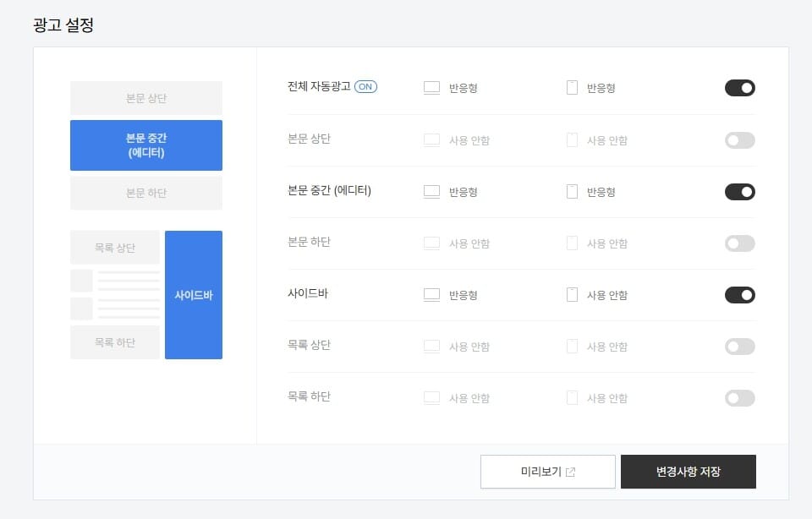Open mobile 사용 안함 option for 본문 상단
This screenshot has height=519, width=812.
607,140
